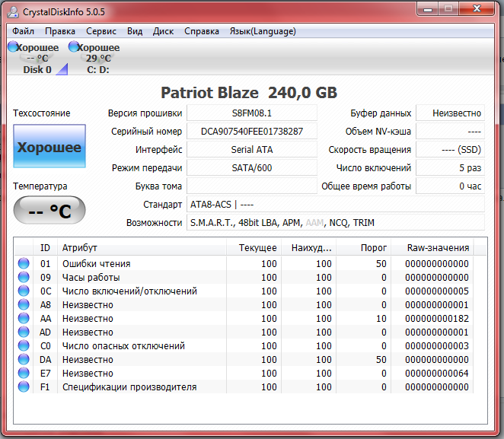
Task: Click the Возможности features field
Action: pyautogui.click(x=336, y=223)
